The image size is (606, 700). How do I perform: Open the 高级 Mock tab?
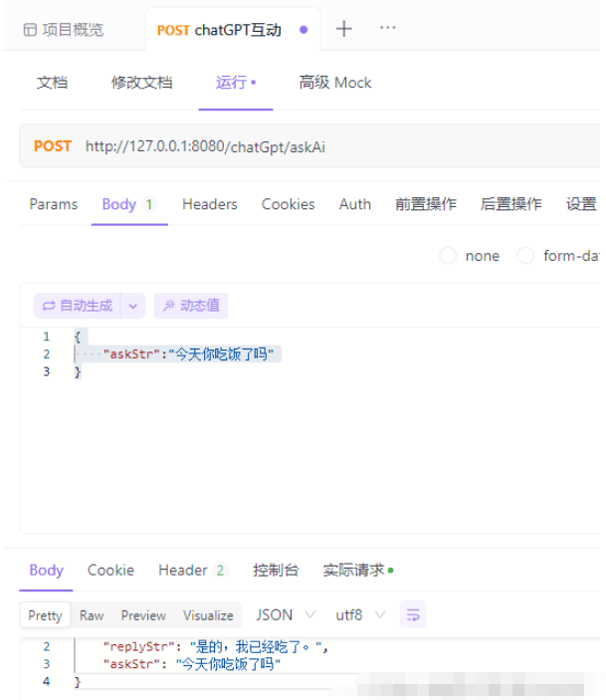pyautogui.click(x=335, y=83)
